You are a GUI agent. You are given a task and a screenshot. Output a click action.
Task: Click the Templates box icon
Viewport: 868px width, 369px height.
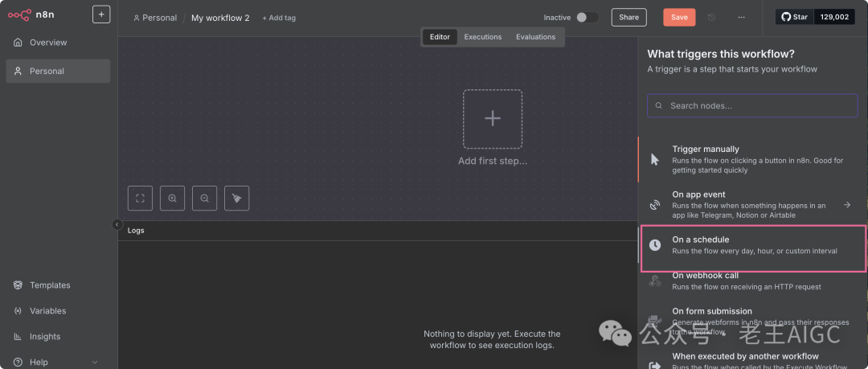point(18,285)
